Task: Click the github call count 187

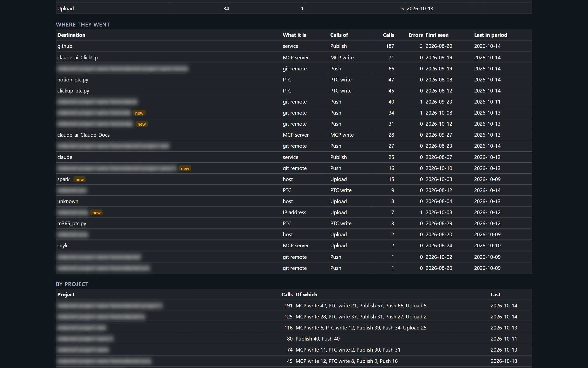Action: [390, 46]
